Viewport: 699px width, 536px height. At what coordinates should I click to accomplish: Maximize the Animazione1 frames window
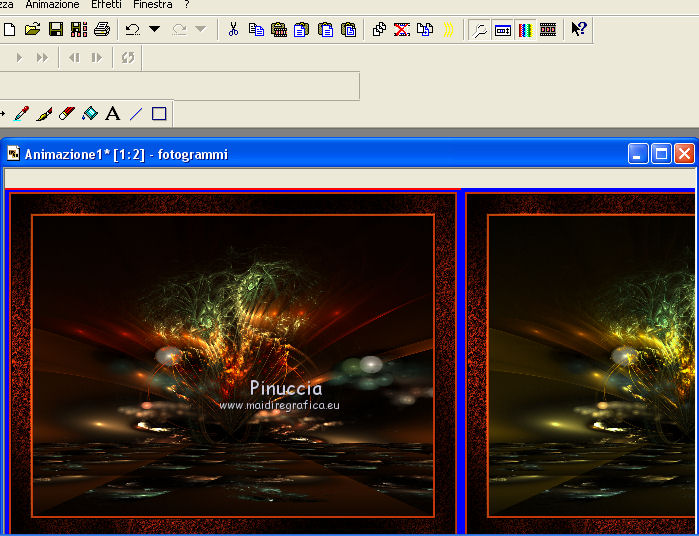click(661, 154)
